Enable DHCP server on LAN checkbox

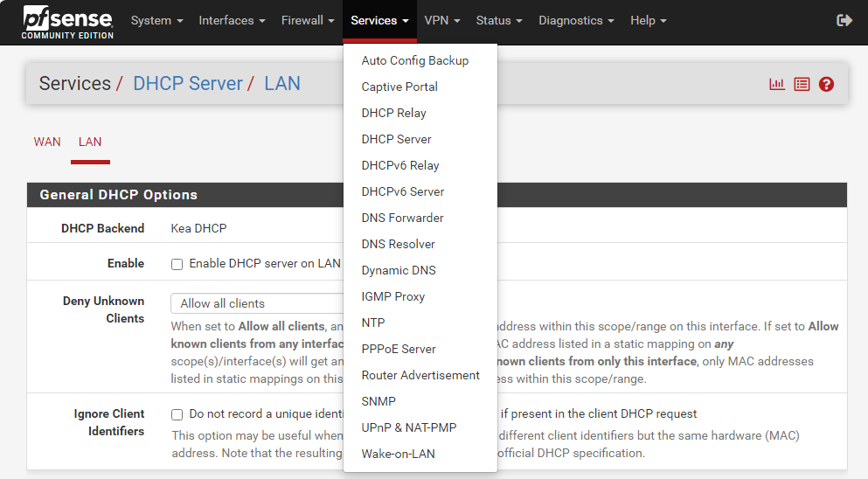177,264
